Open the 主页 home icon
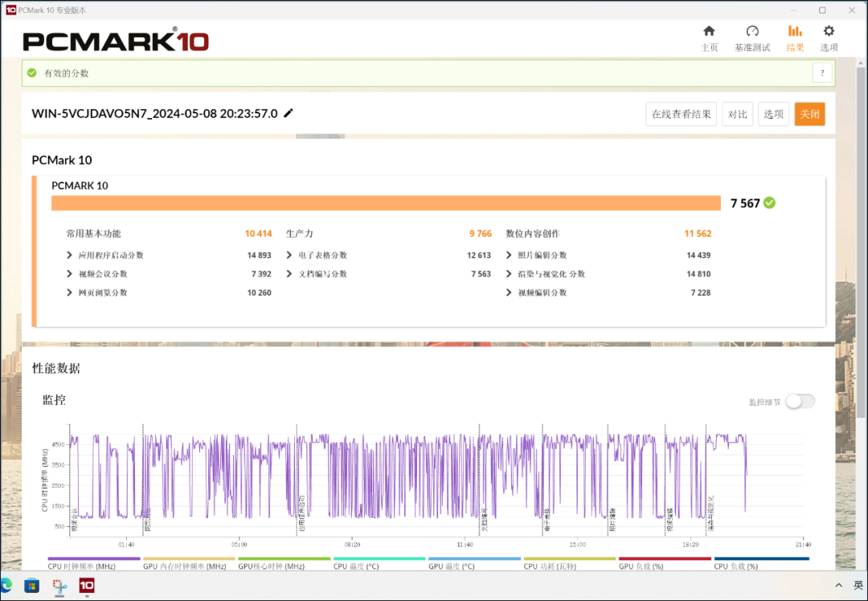This screenshot has height=601, width=868. (709, 31)
